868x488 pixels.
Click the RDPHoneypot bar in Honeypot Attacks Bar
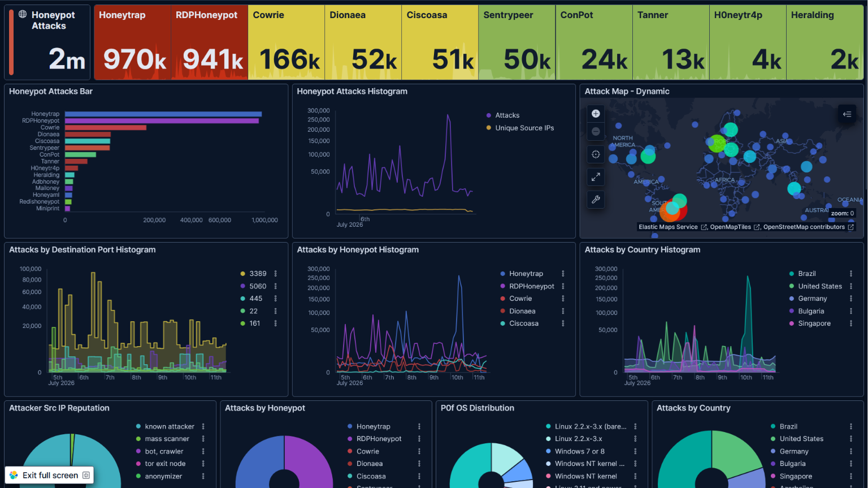tap(162, 121)
